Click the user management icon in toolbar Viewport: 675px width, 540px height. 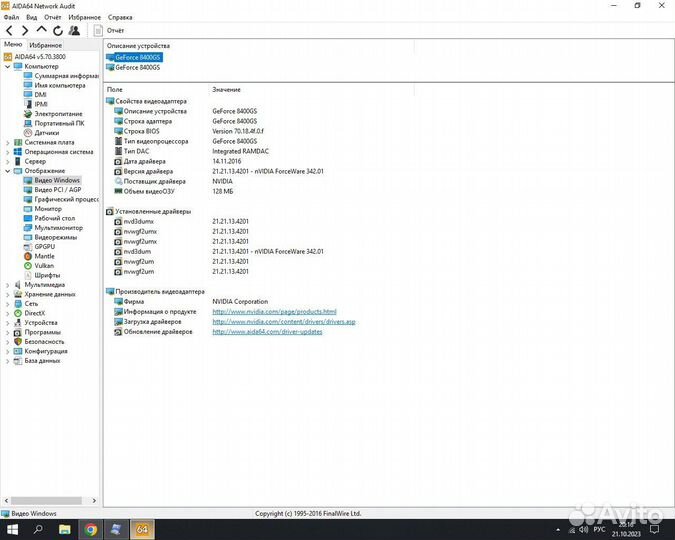point(75,30)
